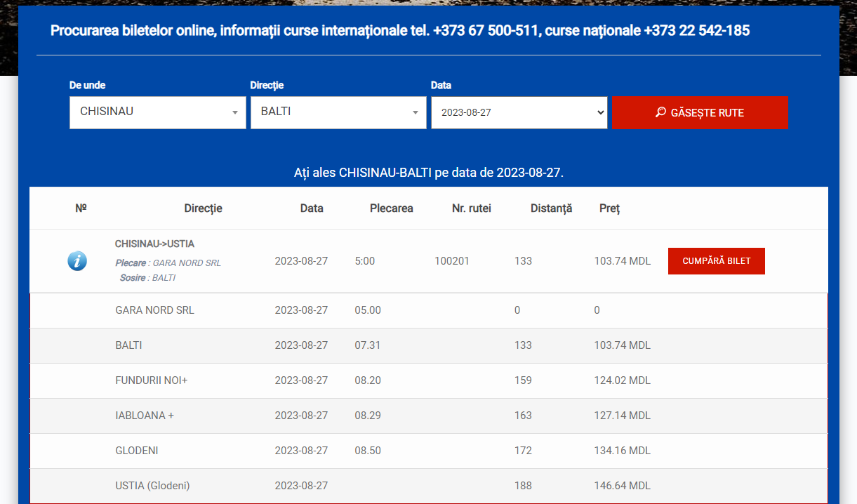This screenshot has width=857, height=504.
Task: Select the FUNDURII NOI+ stop row
Action: pyautogui.click(x=429, y=380)
